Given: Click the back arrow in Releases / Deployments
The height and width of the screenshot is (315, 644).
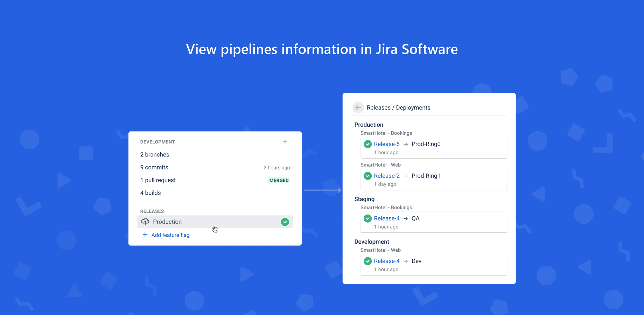Looking at the screenshot, I should coord(358,107).
